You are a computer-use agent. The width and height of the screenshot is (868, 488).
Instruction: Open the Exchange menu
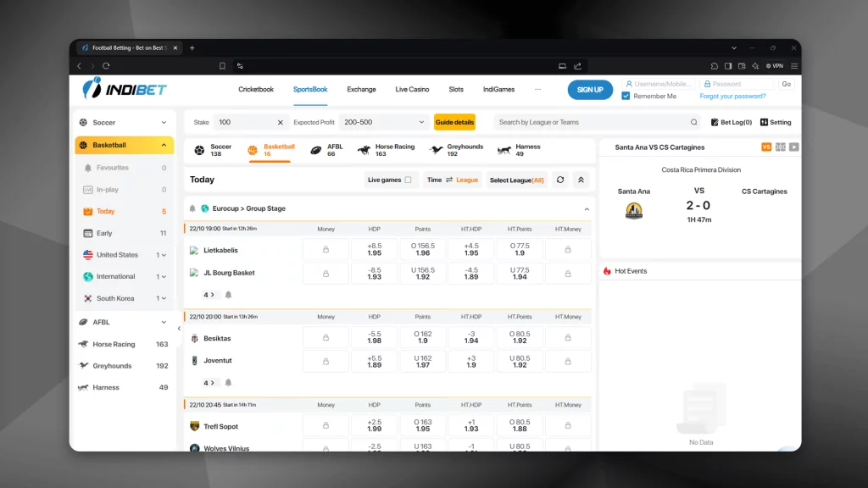(361, 90)
